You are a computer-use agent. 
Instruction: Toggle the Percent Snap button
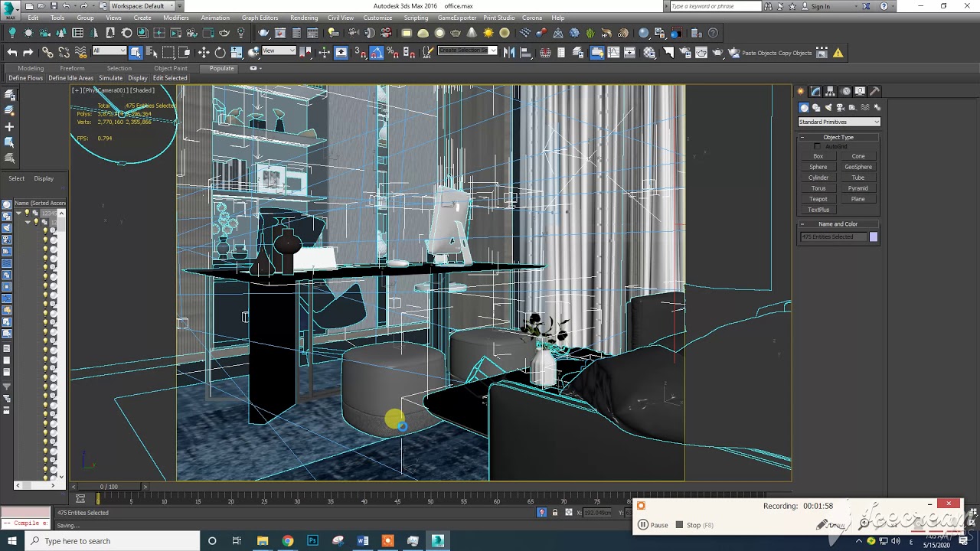393,53
